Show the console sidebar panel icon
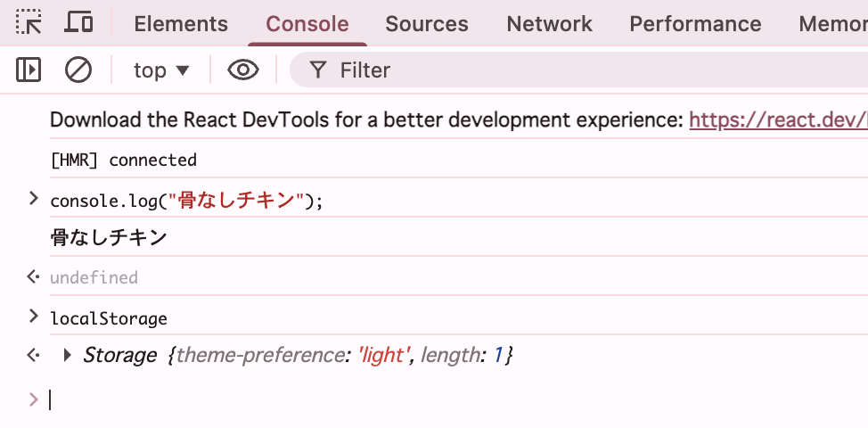Screen dimensions: 868x428 pos(29,70)
